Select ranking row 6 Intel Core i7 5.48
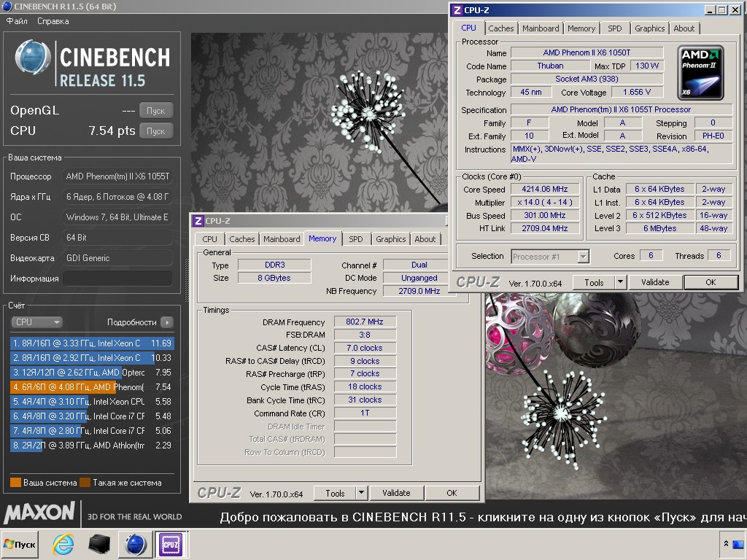Image resolution: width=747 pixels, height=560 pixels. [92, 416]
